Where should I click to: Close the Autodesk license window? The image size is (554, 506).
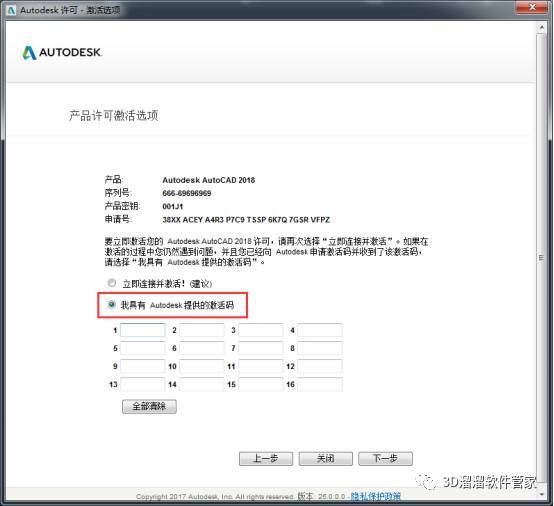click(532, 7)
